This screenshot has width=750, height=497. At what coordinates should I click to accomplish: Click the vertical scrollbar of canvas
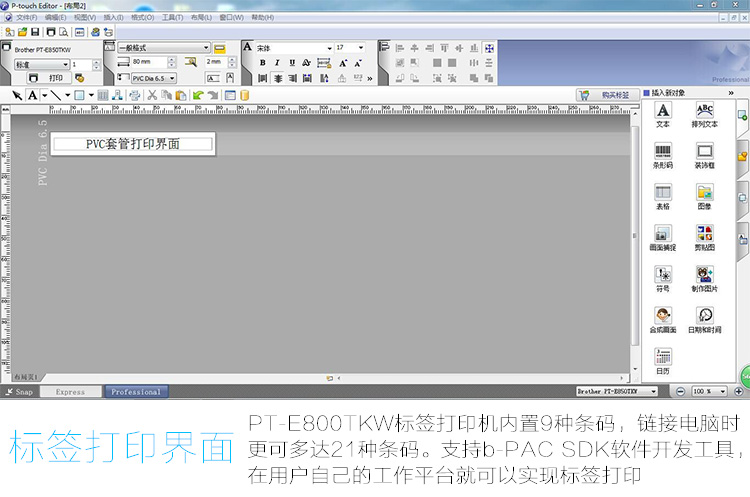point(635,236)
